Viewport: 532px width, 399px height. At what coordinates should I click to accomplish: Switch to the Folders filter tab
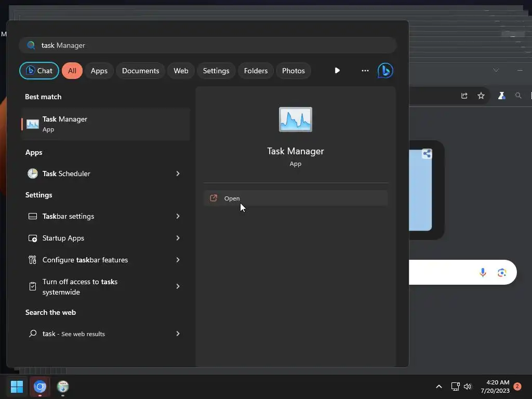[x=256, y=71]
